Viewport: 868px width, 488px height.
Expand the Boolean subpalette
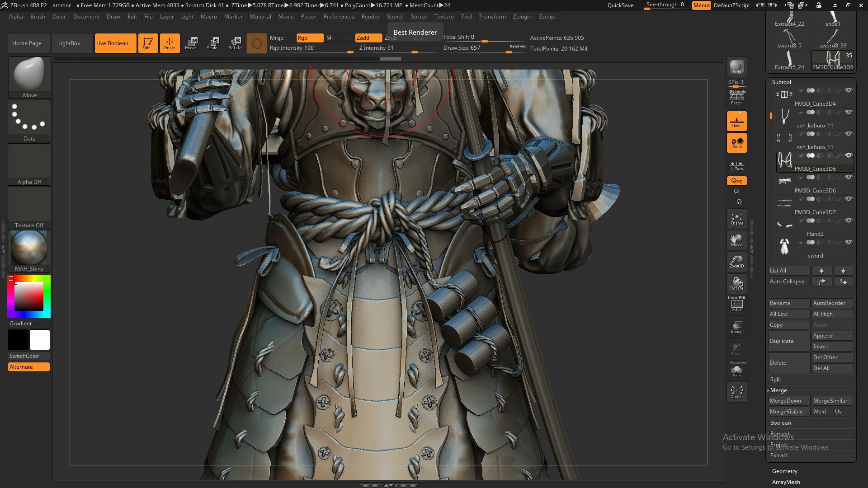781,423
